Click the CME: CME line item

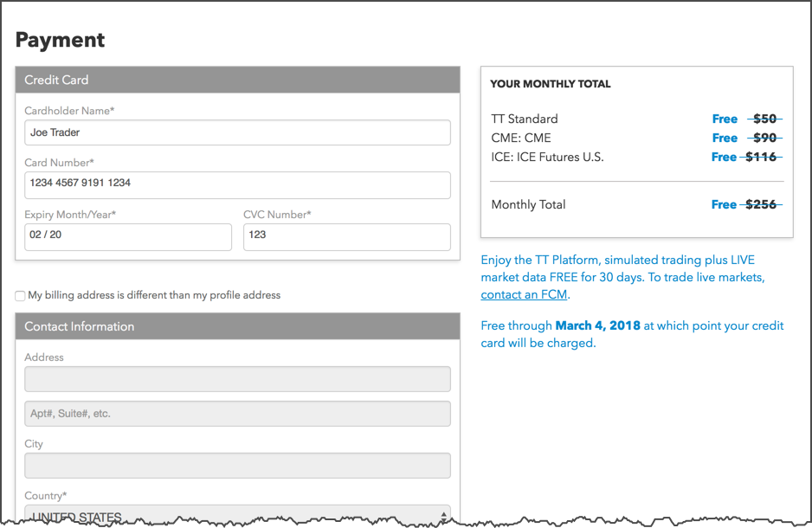click(636, 138)
